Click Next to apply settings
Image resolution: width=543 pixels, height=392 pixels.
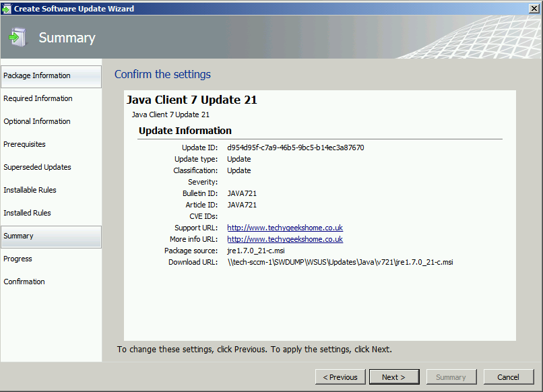pos(394,377)
